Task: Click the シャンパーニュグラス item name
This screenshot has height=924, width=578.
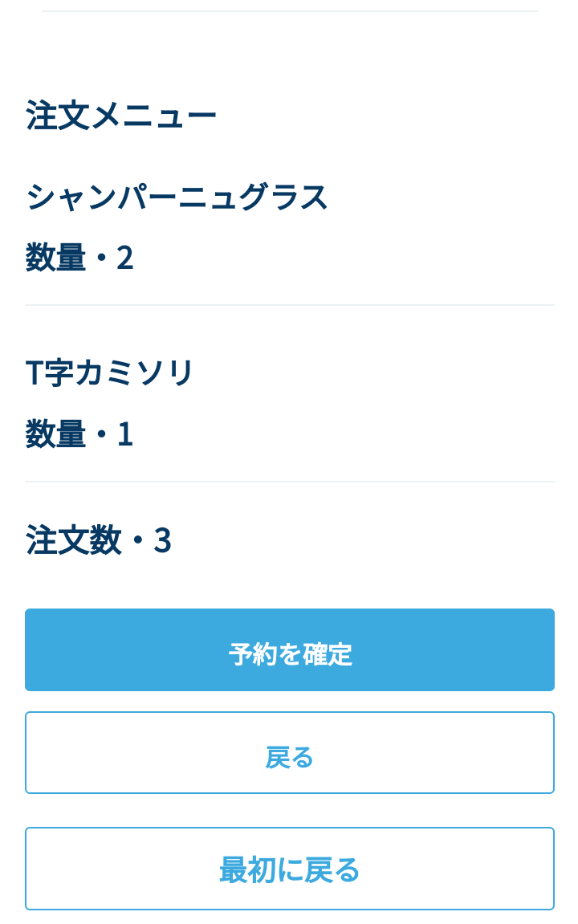Action: (177, 197)
